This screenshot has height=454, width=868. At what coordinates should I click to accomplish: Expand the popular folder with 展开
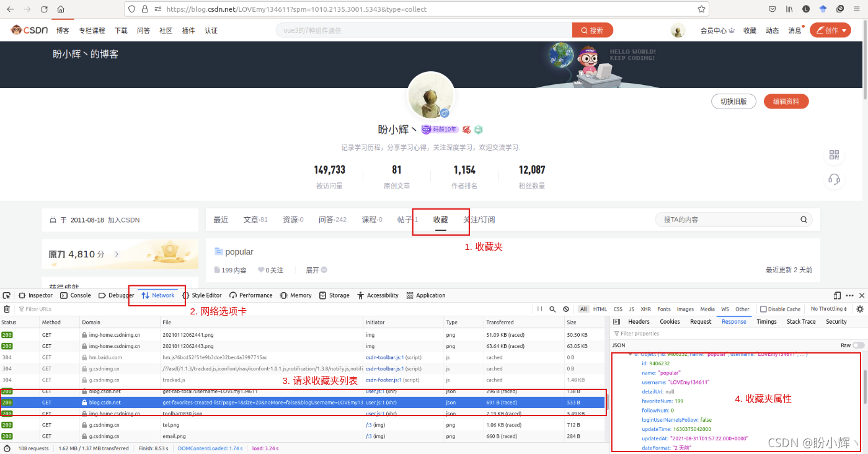(316, 270)
